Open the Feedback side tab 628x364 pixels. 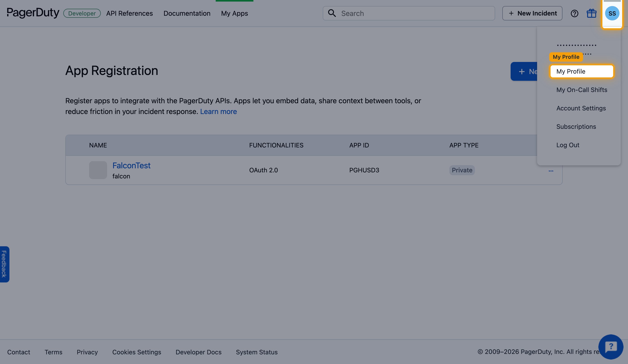(x=4, y=264)
